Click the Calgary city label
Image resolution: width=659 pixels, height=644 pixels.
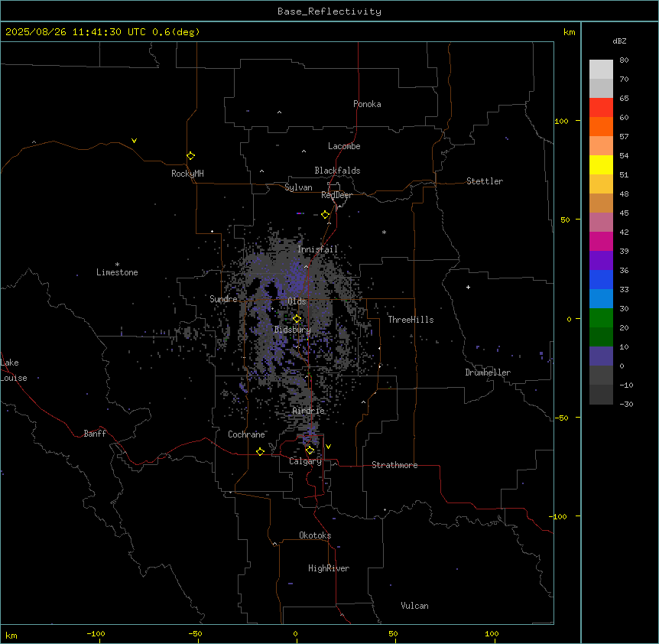coord(305,461)
